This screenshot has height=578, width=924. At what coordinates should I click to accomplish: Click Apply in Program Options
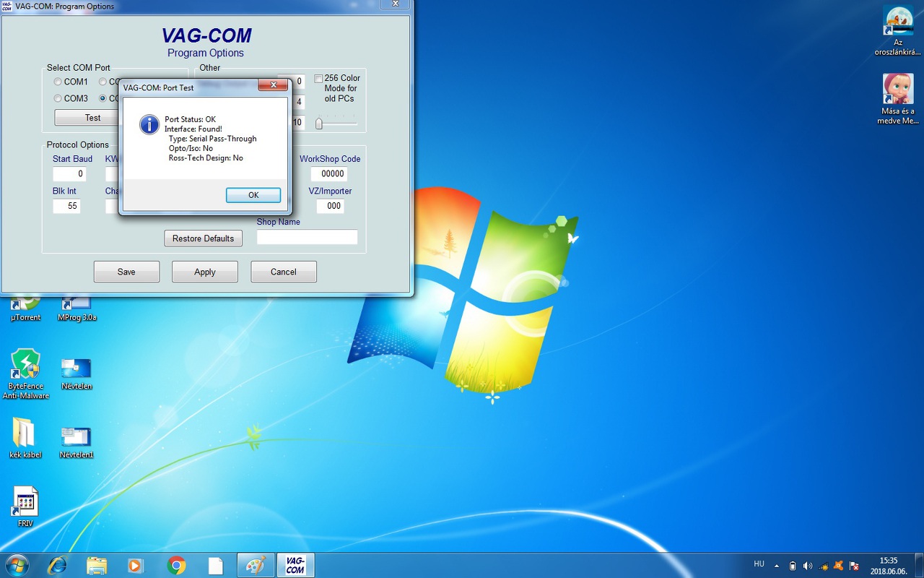[x=205, y=272]
